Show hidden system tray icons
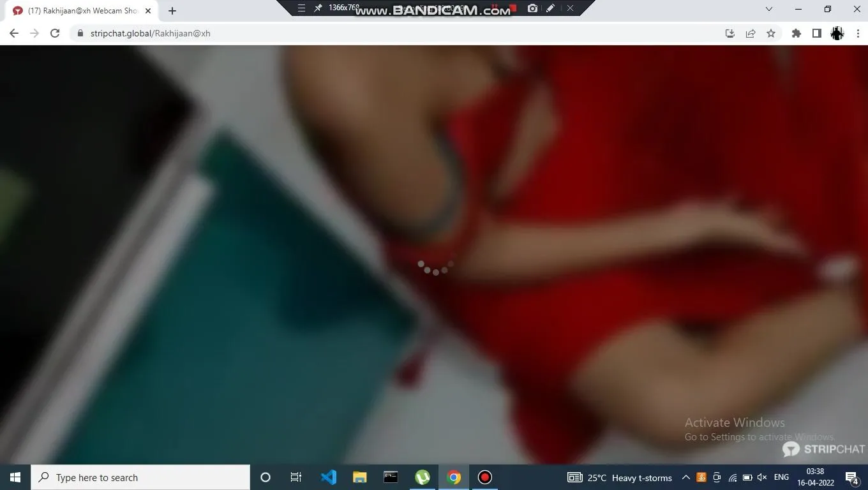The height and width of the screenshot is (490, 868). (685, 477)
